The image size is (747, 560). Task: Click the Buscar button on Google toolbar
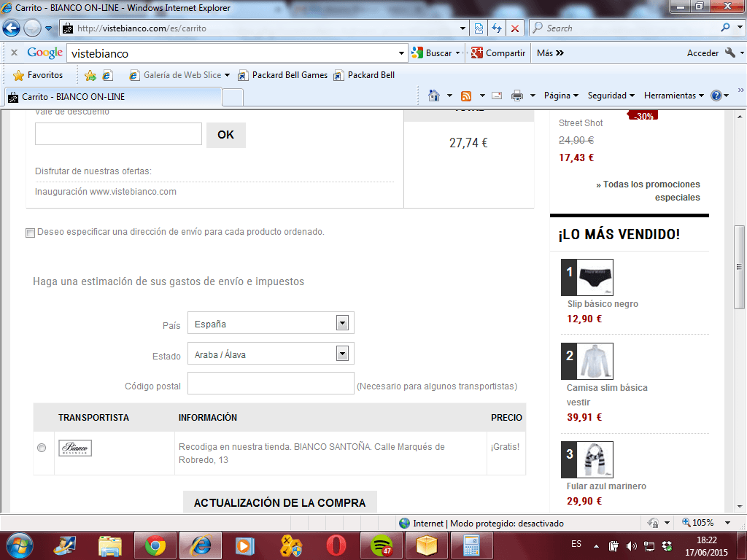(x=432, y=52)
